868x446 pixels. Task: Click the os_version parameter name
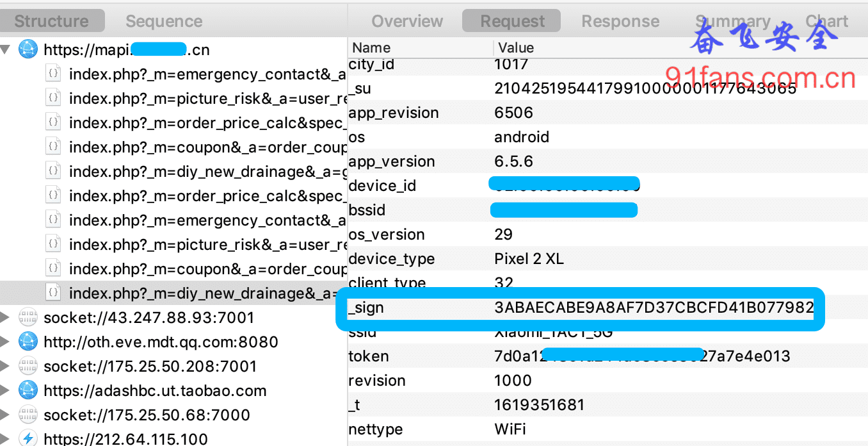click(387, 235)
